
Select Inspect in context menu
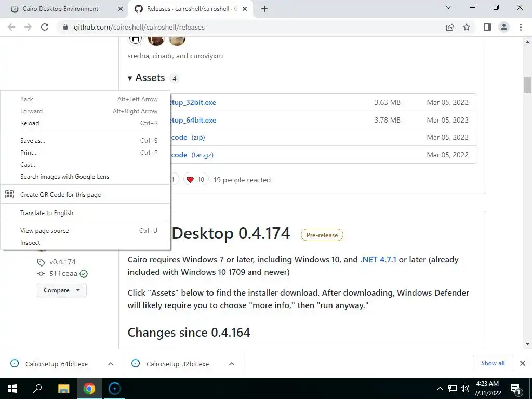85,243
